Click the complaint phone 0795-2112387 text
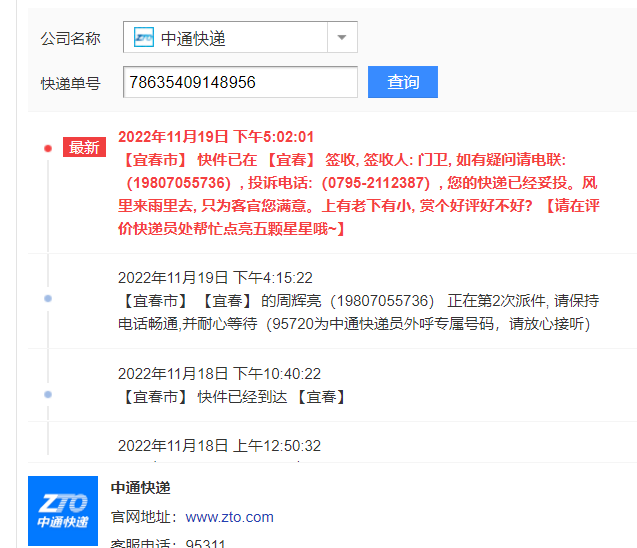Screen dimensions: 637x548 click(x=376, y=183)
